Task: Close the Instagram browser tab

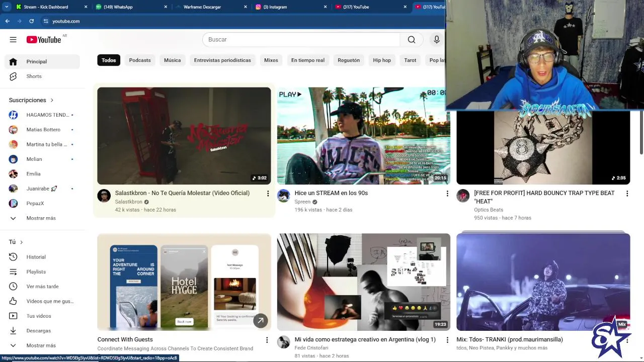Action: [x=325, y=7]
